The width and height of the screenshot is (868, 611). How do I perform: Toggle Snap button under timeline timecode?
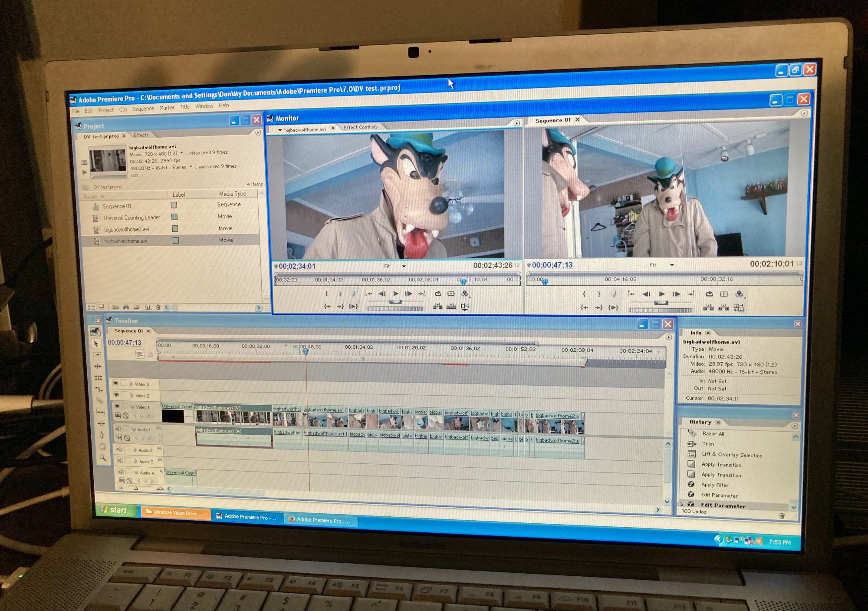click(x=140, y=354)
